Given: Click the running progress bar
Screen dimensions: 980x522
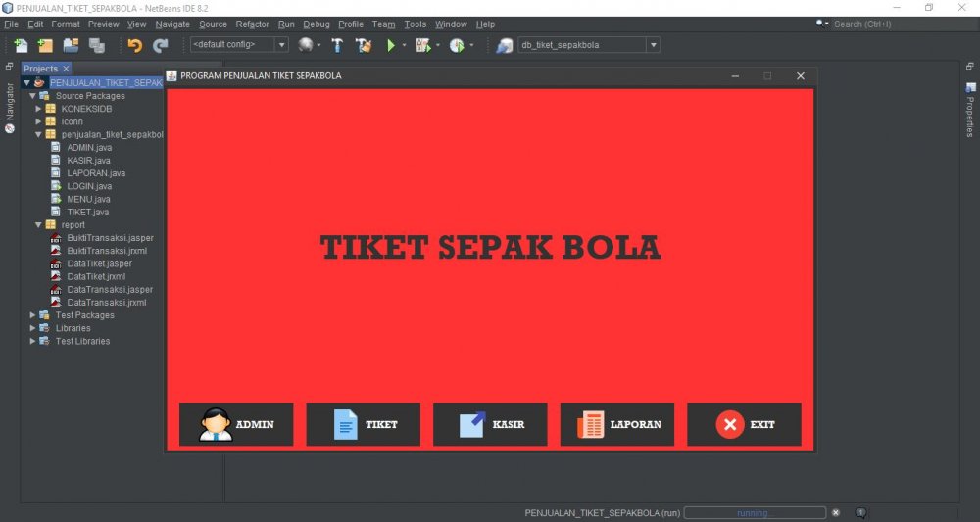Looking at the screenshot, I should point(754,512).
